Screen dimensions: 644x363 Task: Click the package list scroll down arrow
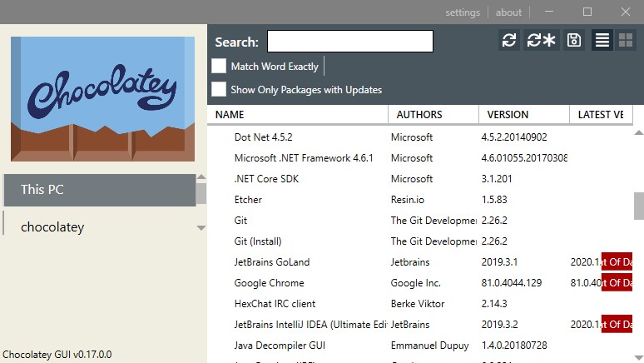click(639, 358)
